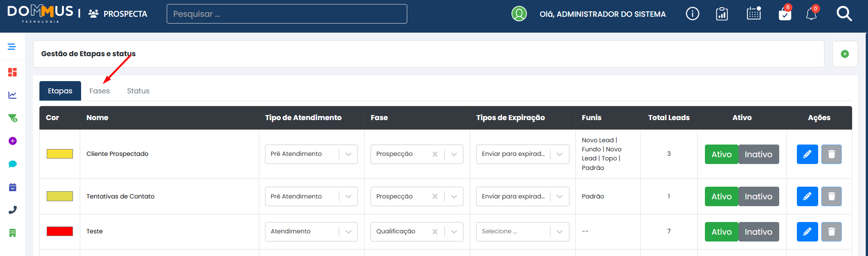This screenshot has height=256, width=868.
Task: Clear Prospecção fase for Tentativas de Contato
Action: (x=435, y=196)
